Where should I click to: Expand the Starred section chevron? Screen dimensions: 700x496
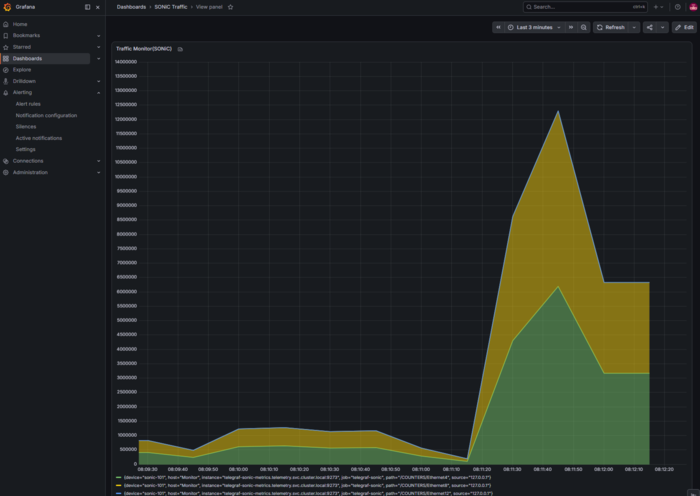[x=99, y=47]
